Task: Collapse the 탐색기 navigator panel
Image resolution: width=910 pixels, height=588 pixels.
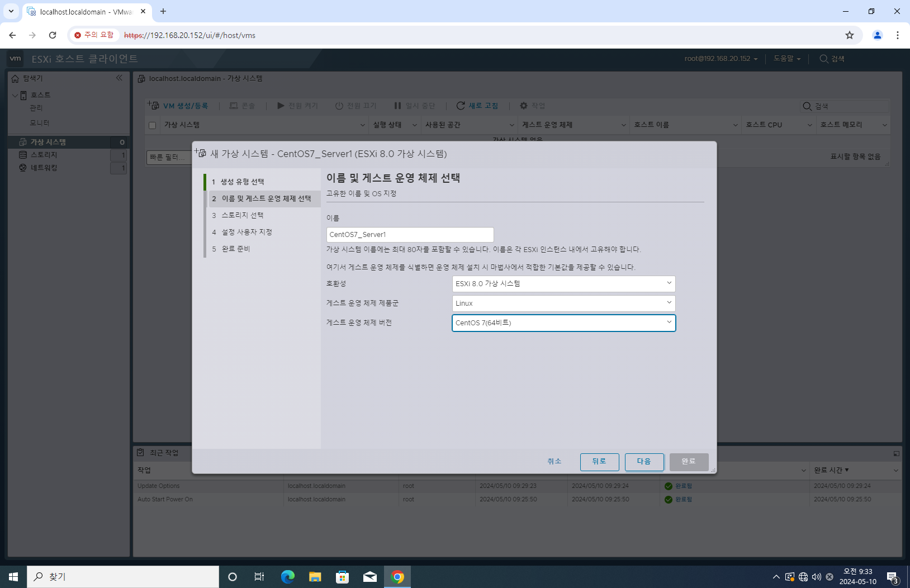Action: [119, 78]
